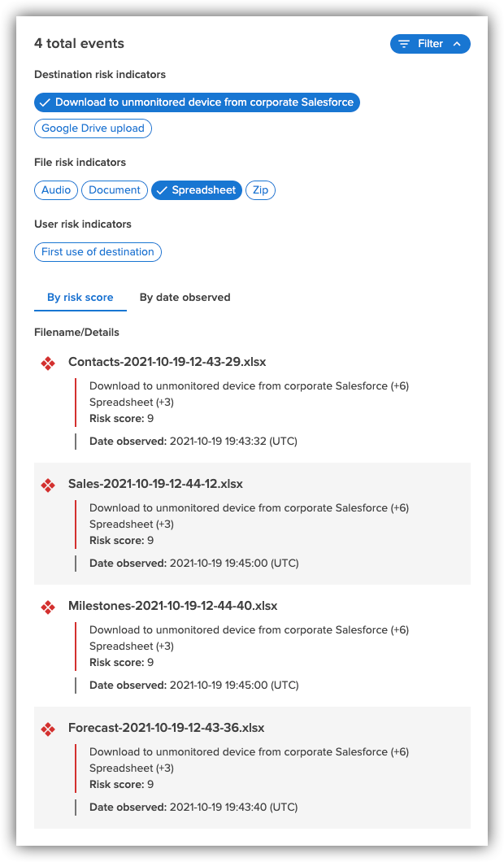The width and height of the screenshot is (504, 862).
Task: Click checkmark in Download to unmonitored device chip
Action: [46, 102]
